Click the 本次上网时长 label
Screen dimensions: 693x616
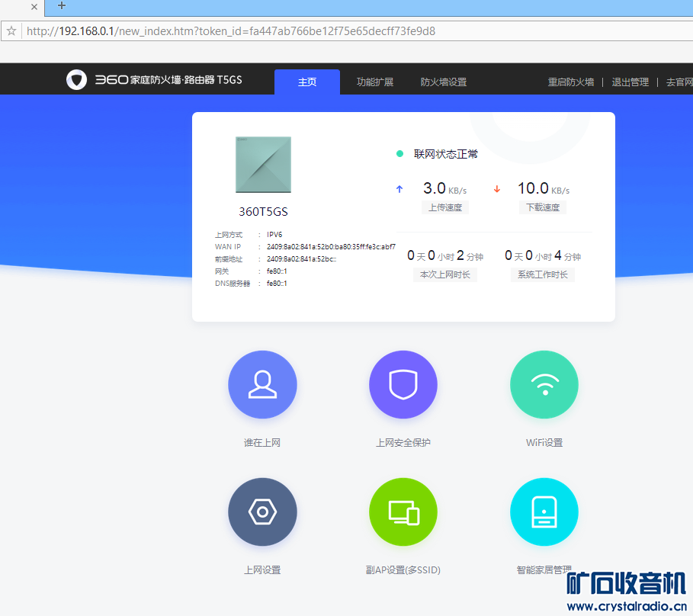point(445,274)
